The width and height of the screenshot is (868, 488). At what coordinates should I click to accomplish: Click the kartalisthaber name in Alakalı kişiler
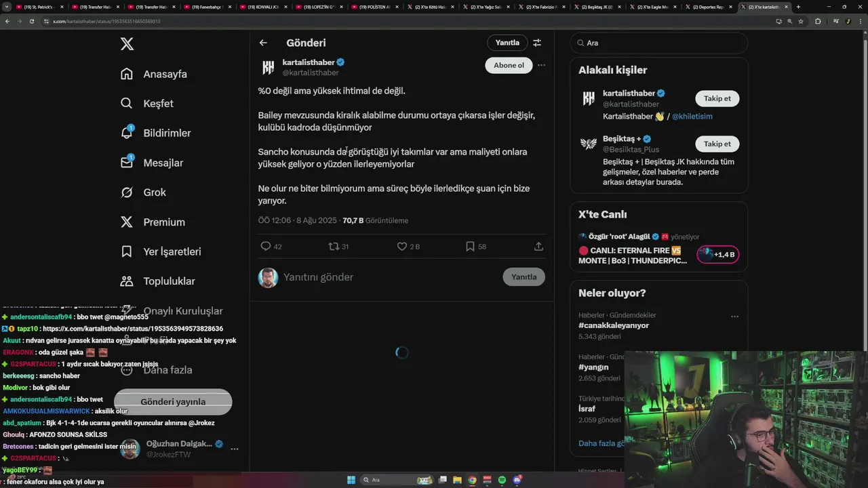point(629,94)
